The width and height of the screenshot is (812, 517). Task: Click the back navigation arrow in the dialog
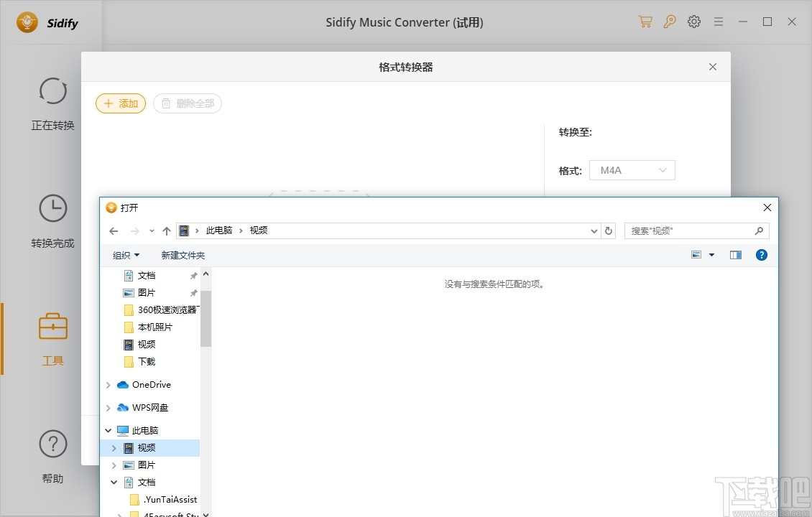[113, 230]
